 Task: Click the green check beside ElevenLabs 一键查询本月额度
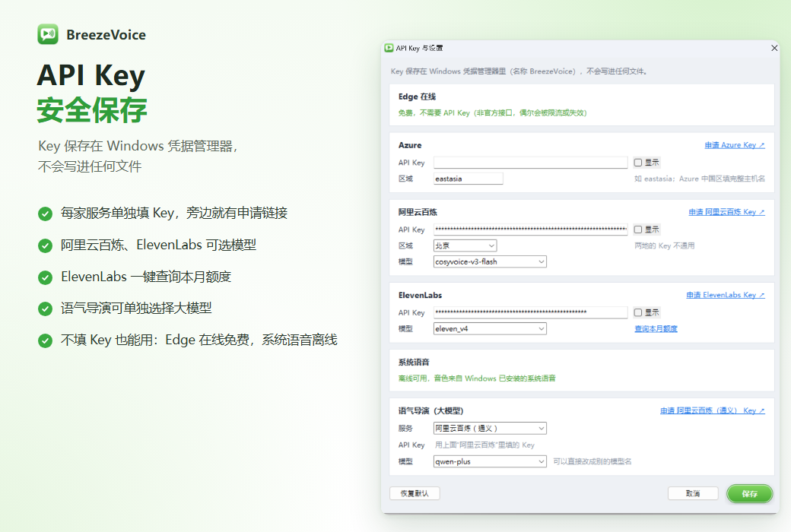click(x=46, y=277)
